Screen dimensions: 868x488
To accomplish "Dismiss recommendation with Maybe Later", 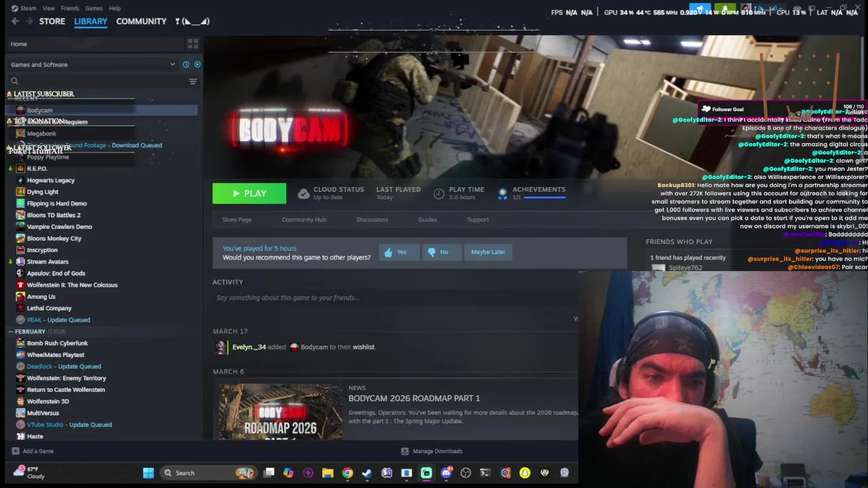I will click(x=488, y=252).
